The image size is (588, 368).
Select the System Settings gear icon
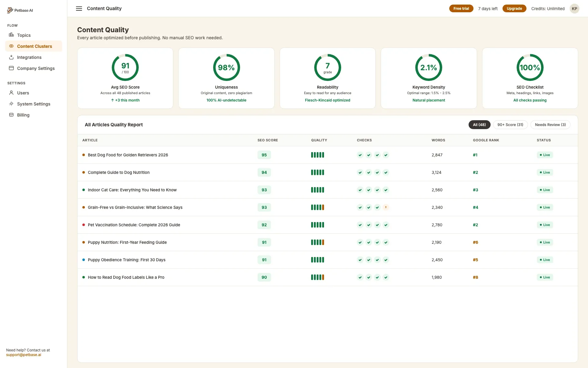[x=11, y=104]
